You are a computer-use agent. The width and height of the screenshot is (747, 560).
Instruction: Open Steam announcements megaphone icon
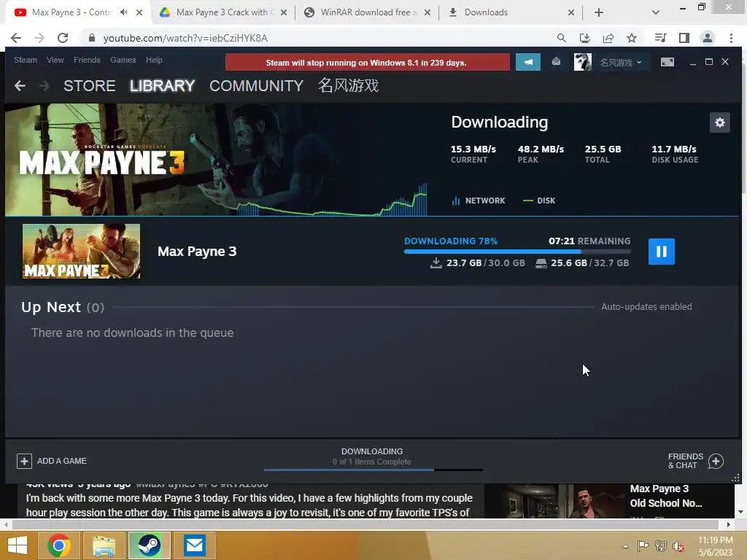pos(528,62)
